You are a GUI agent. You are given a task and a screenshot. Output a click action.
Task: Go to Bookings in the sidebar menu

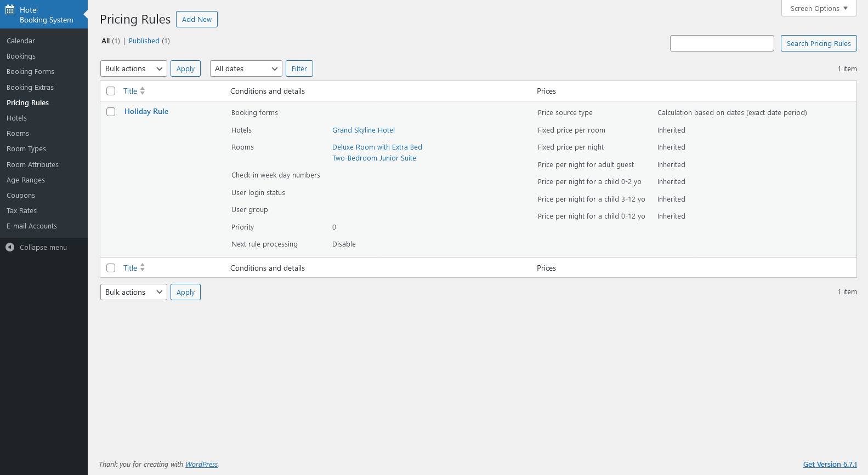click(x=21, y=56)
